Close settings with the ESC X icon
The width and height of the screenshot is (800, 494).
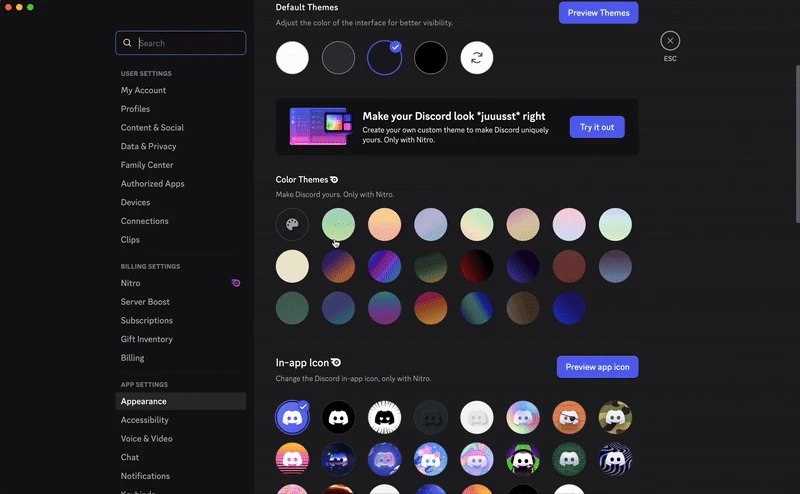(670, 41)
